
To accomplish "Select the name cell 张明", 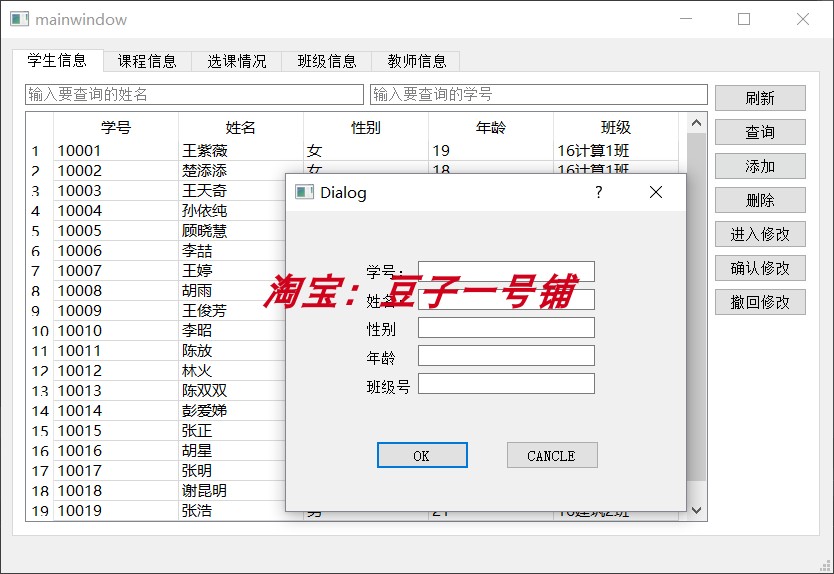I will pyautogui.click(x=232, y=471).
